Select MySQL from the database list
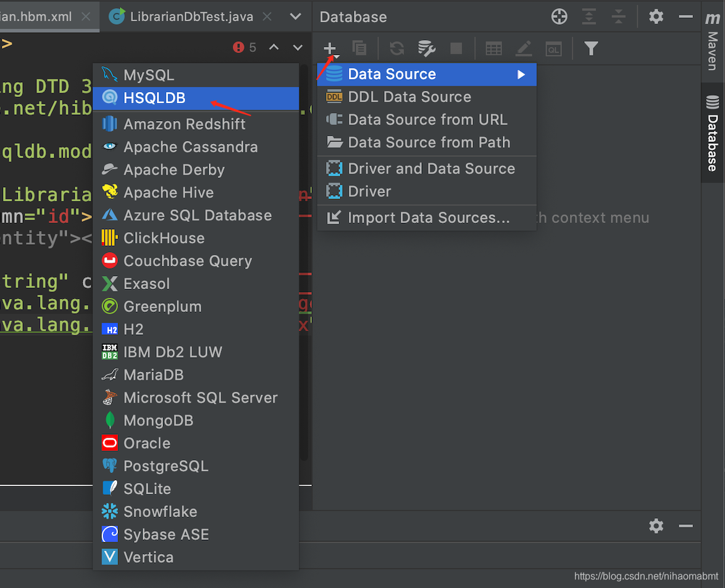Viewport: 725px width, 588px height. 196,75
